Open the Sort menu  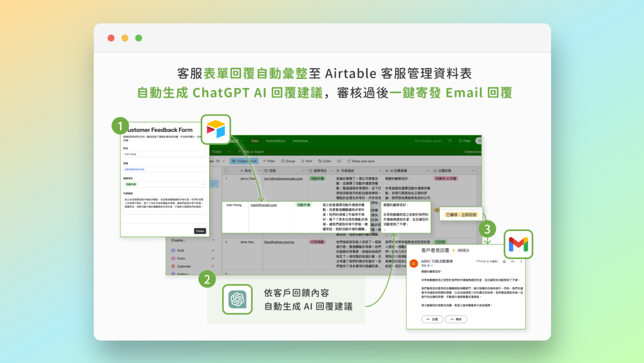pyautogui.click(x=306, y=161)
